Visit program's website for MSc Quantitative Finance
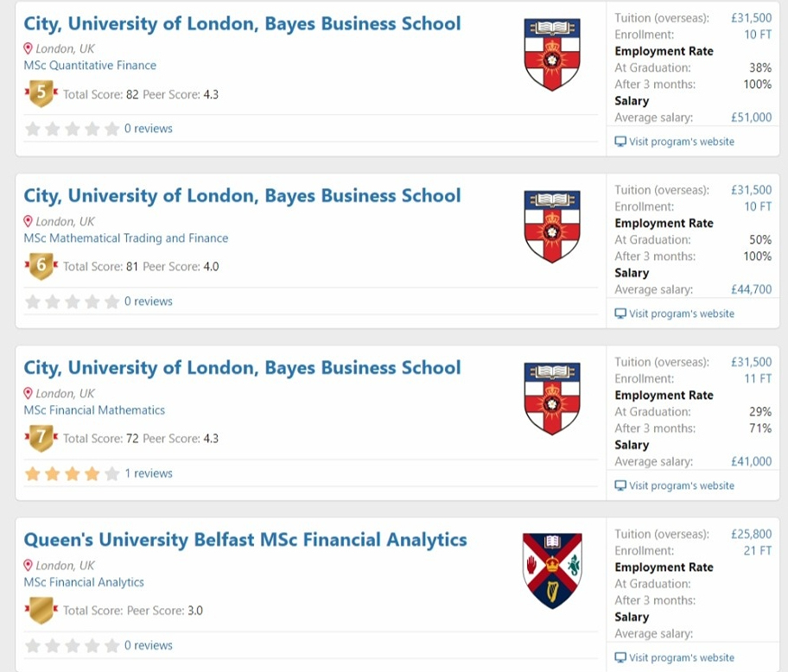The width and height of the screenshot is (788, 672). (682, 142)
